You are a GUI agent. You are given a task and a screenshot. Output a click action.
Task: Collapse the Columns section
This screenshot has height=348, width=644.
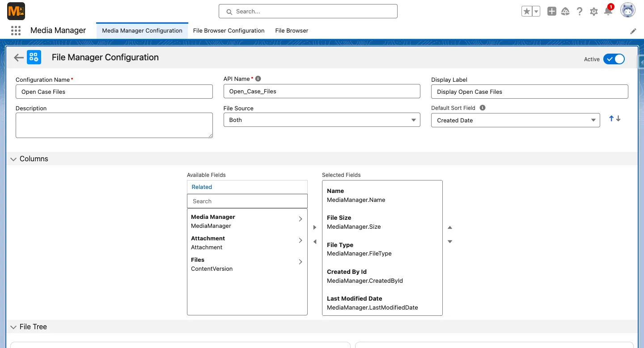click(13, 159)
